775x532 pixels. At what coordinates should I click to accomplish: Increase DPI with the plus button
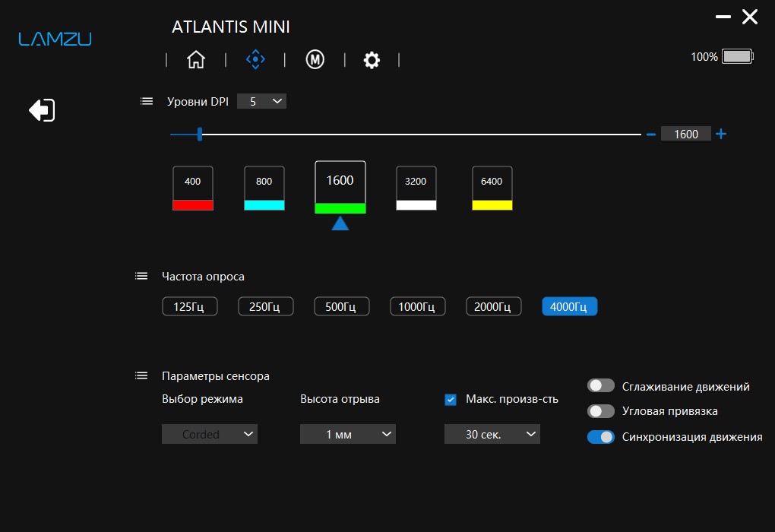721,134
